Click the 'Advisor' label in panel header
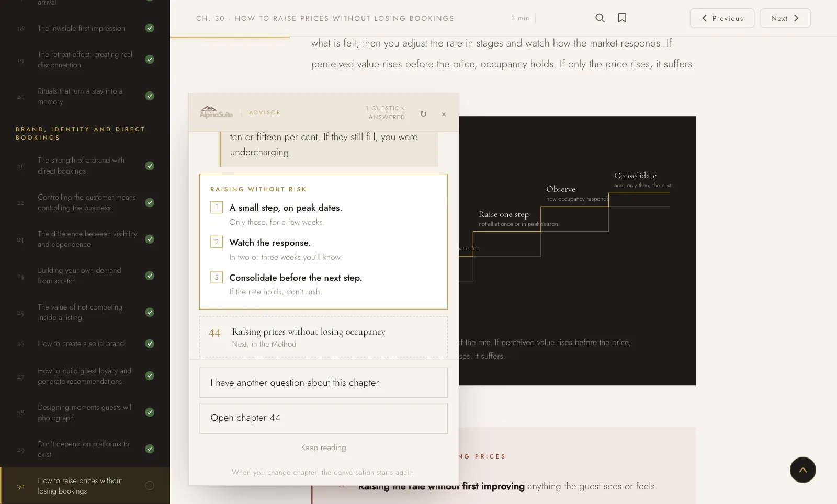 [x=265, y=112]
